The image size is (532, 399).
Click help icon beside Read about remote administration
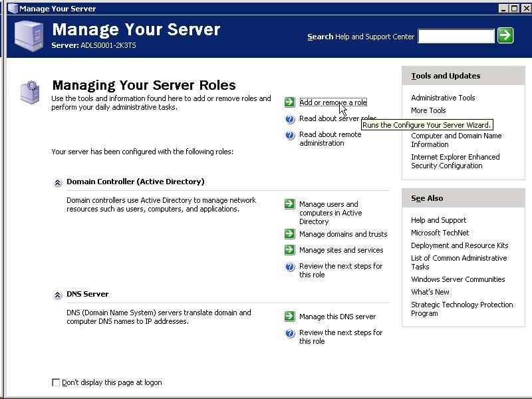pos(289,135)
